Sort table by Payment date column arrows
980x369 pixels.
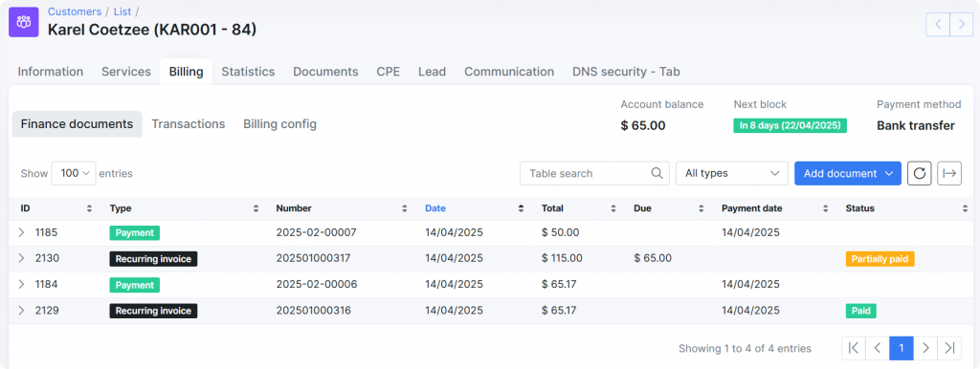click(x=826, y=208)
